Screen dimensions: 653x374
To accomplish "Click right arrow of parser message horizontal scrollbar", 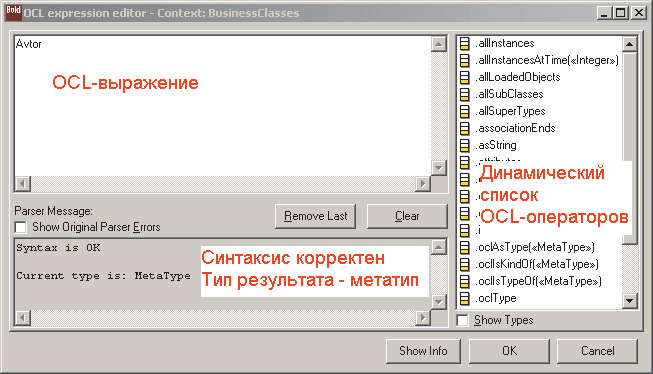I will point(423,318).
